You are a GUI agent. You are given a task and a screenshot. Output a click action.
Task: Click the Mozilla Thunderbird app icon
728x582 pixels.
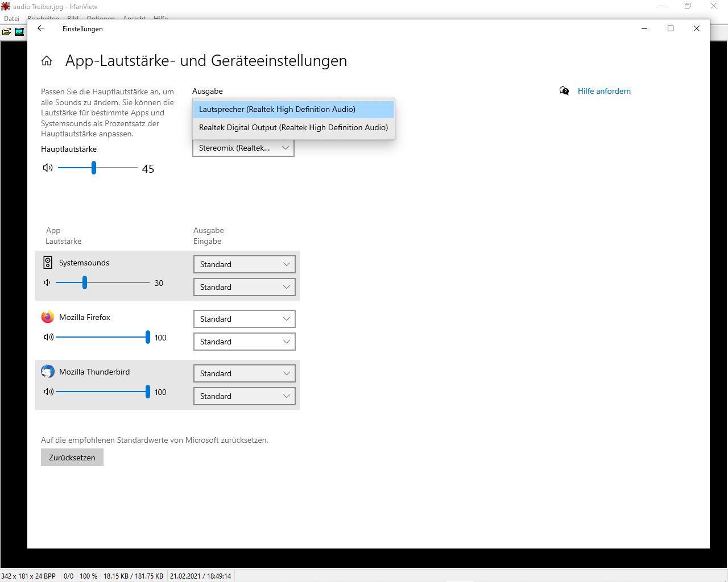pyautogui.click(x=48, y=372)
